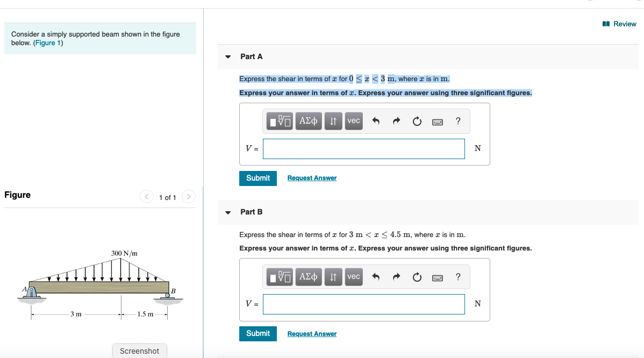Open help question mark in Part B
This screenshot has width=644, height=358.
pos(458,277)
